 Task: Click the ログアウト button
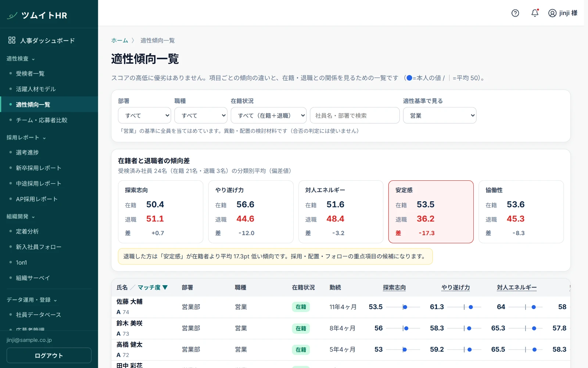click(x=49, y=355)
